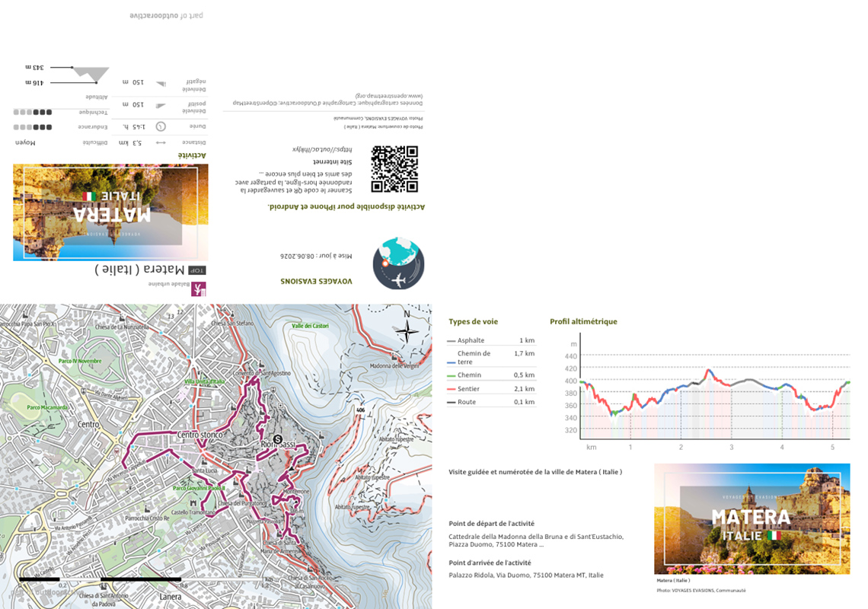The height and width of the screenshot is (609, 868).
Task: Click the QR code image
Action: click(x=394, y=169)
